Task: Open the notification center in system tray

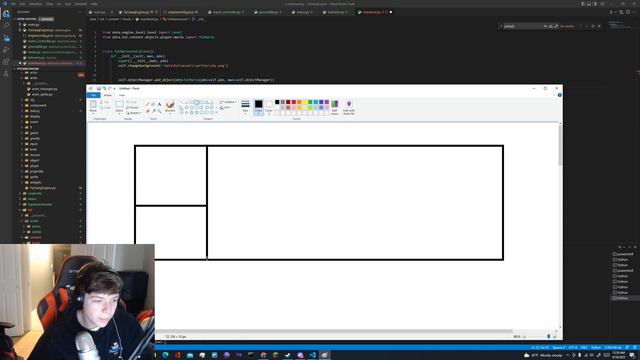Action: 631,355
